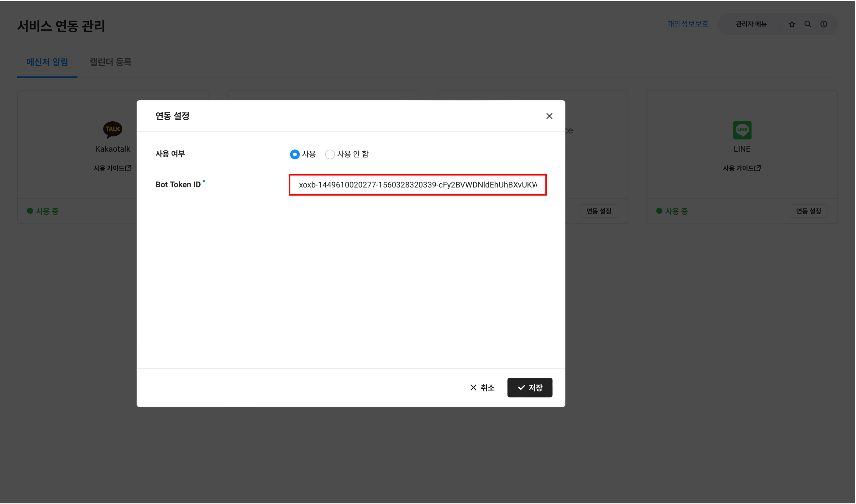Image resolution: width=856 pixels, height=504 pixels.
Task: Select the 사용 radio button
Action: pyautogui.click(x=295, y=155)
